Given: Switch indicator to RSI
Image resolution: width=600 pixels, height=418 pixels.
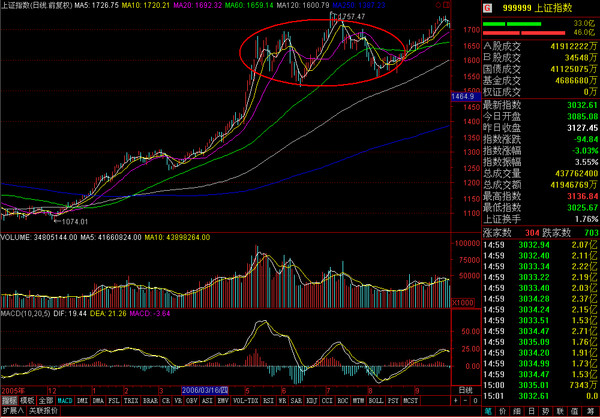Looking at the screenshot, I should coord(268,401).
